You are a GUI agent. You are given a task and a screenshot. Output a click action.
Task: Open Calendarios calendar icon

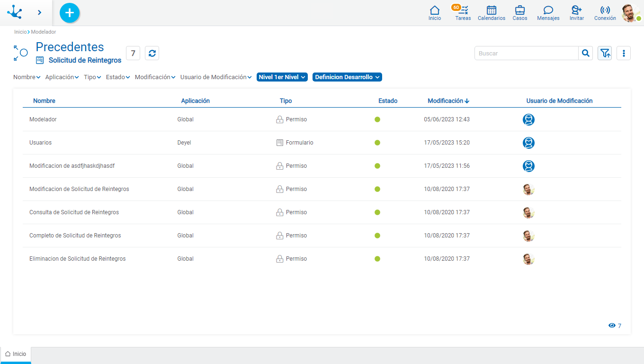(x=492, y=13)
